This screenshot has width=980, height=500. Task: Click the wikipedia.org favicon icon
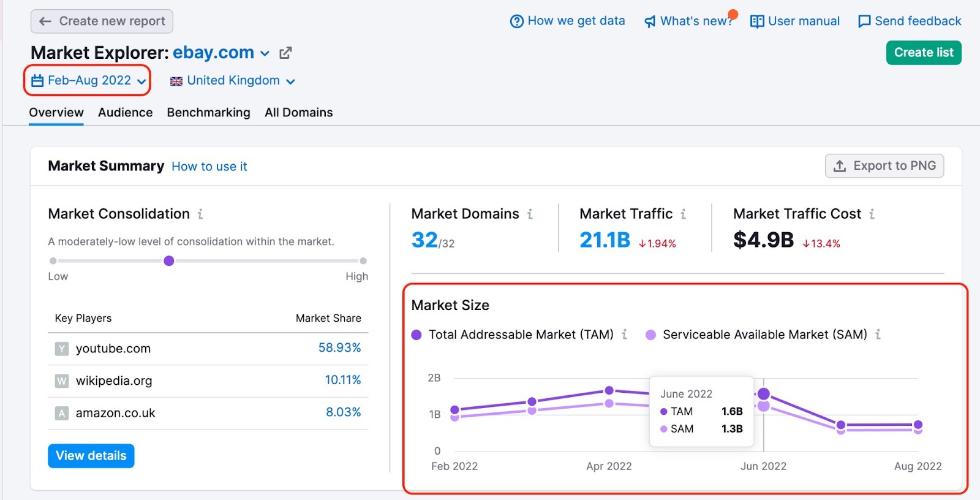pos(62,381)
